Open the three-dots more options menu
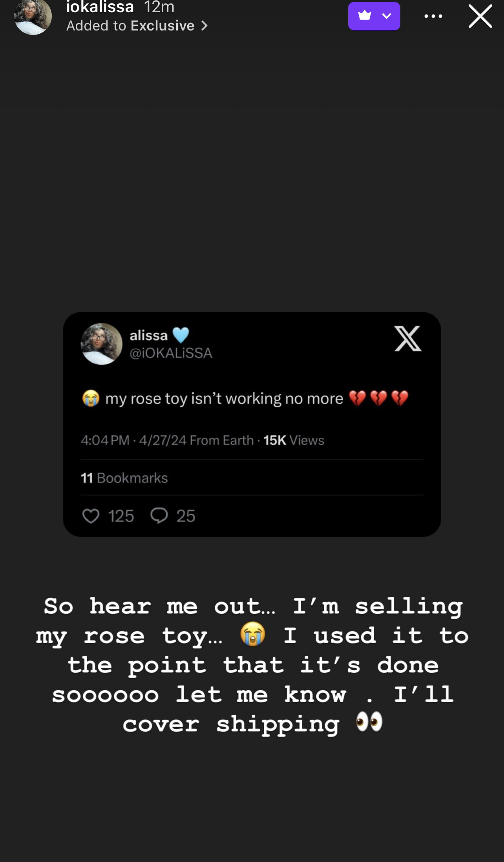Screen dimensions: 504x862 (x=433, y=16)
